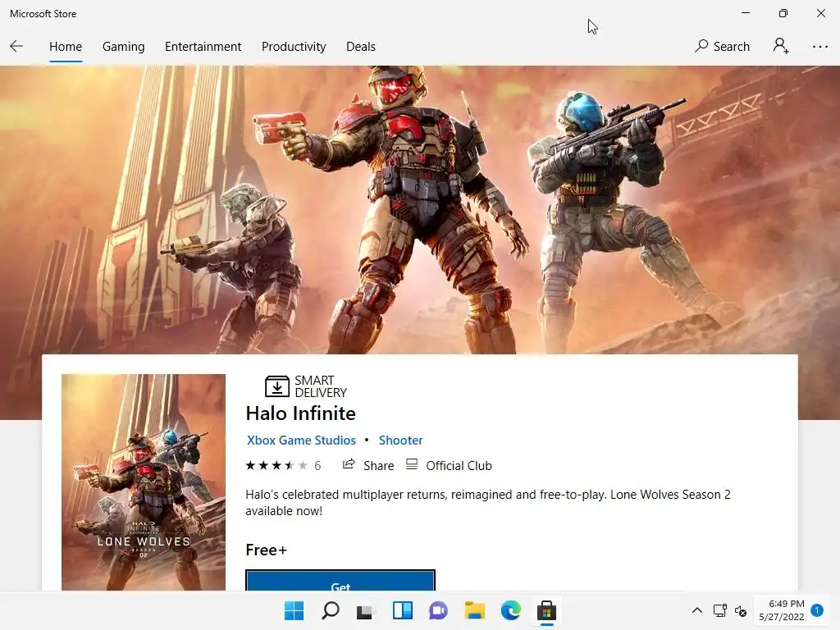Image resolution: width=840 pixels, height=630 pixels.
Task: Open the Home tab
Action: click(x=66, y=47)
